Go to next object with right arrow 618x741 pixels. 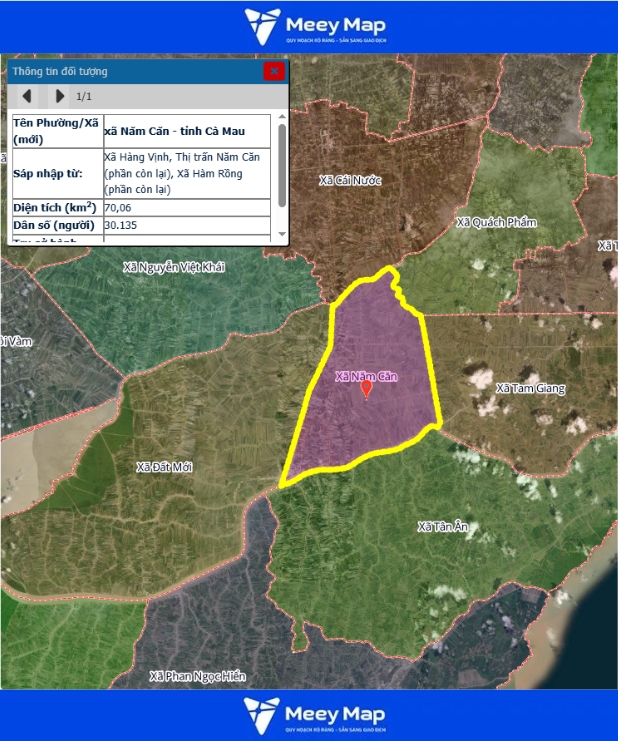point(60,96)
